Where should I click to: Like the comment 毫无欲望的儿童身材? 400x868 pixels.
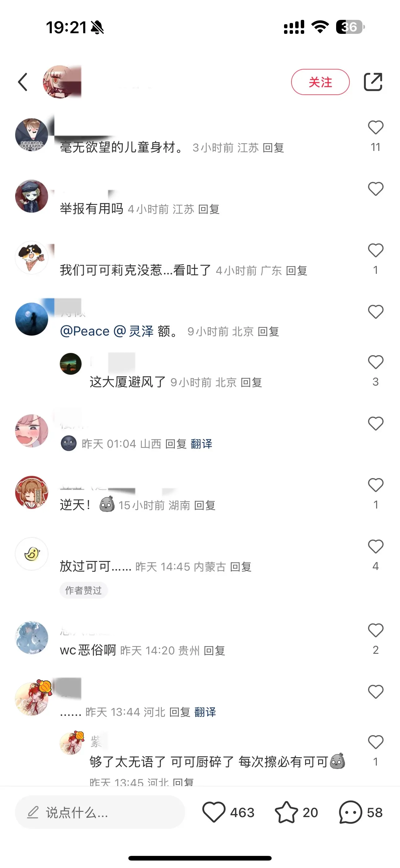376,127
